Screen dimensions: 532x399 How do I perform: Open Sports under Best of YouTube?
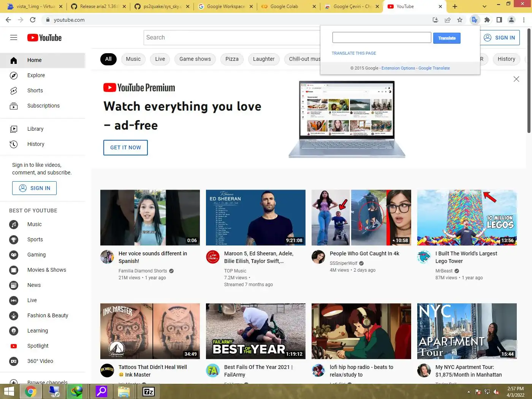(43, 239)
